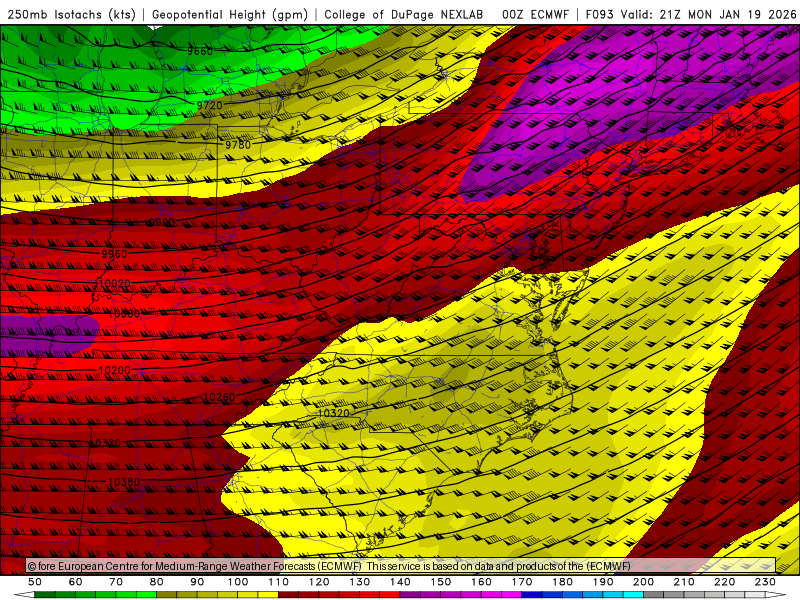Image resolution: width=800 pixels, height=600 pixels.
Task: Click the 10260 height contour label
Action: [x=219, y=396]
